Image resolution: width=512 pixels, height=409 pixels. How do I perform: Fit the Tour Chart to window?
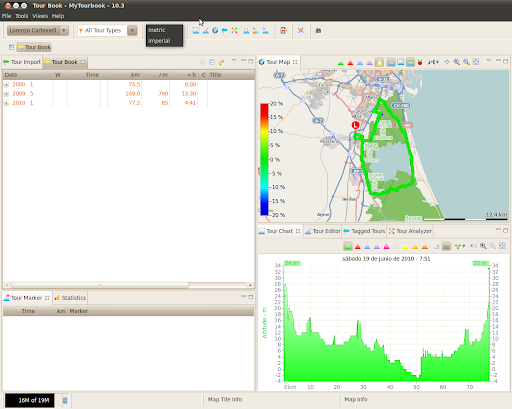502,246
